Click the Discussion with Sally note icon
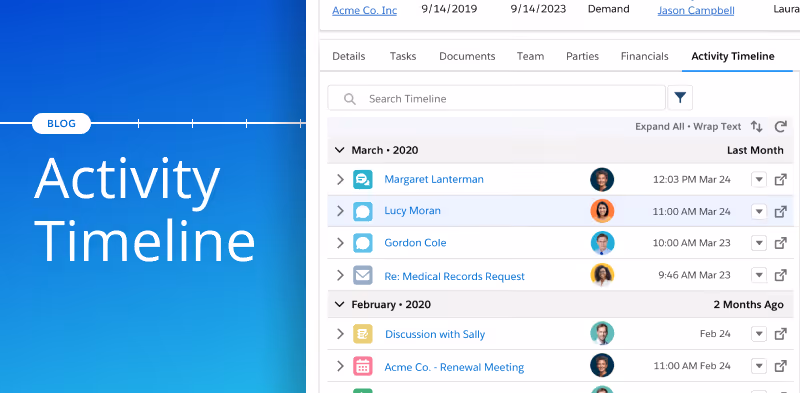The height and width of the screenshot is (393, 800). (x=363, y=334)
